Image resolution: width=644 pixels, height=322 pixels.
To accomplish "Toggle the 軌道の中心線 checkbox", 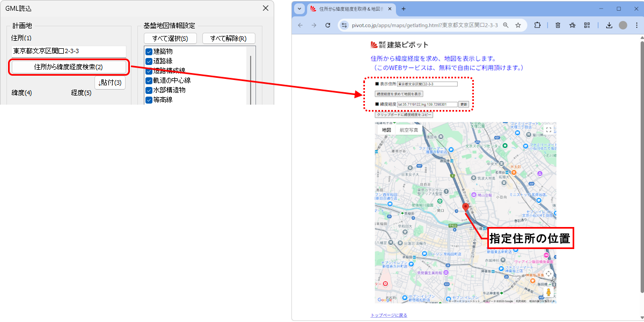I will point(149,80).
